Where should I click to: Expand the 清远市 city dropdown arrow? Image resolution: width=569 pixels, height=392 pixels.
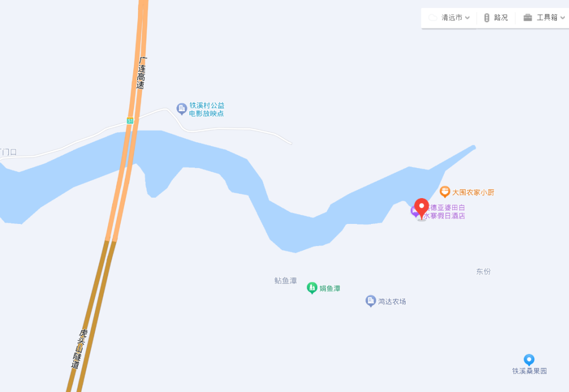click(x=467, y=17)
